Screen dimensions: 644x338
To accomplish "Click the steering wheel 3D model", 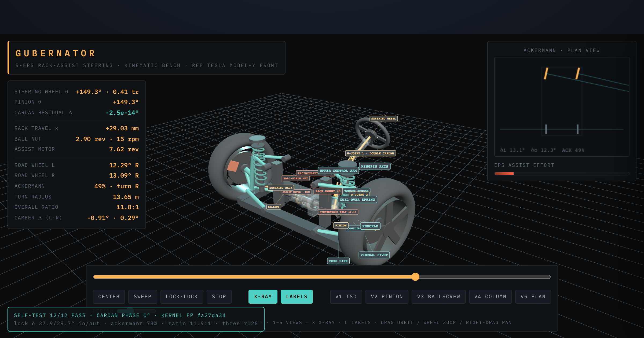I will tap(372, 133).
